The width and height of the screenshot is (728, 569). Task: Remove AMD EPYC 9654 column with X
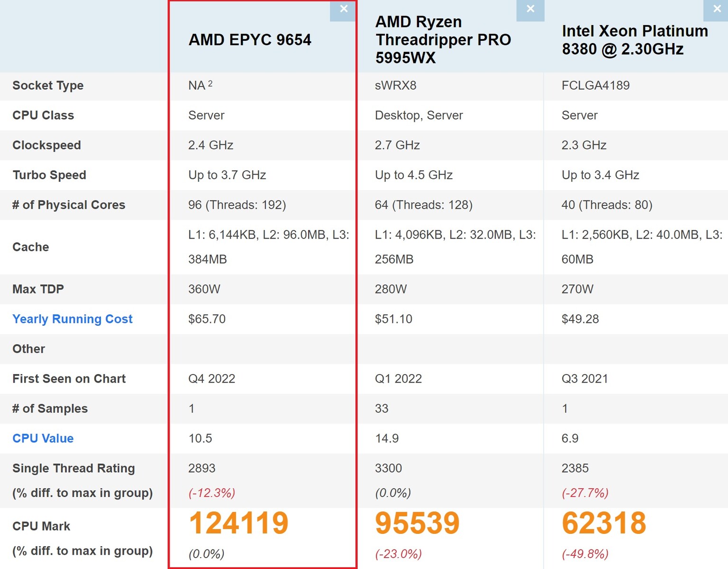pos(344,9)
